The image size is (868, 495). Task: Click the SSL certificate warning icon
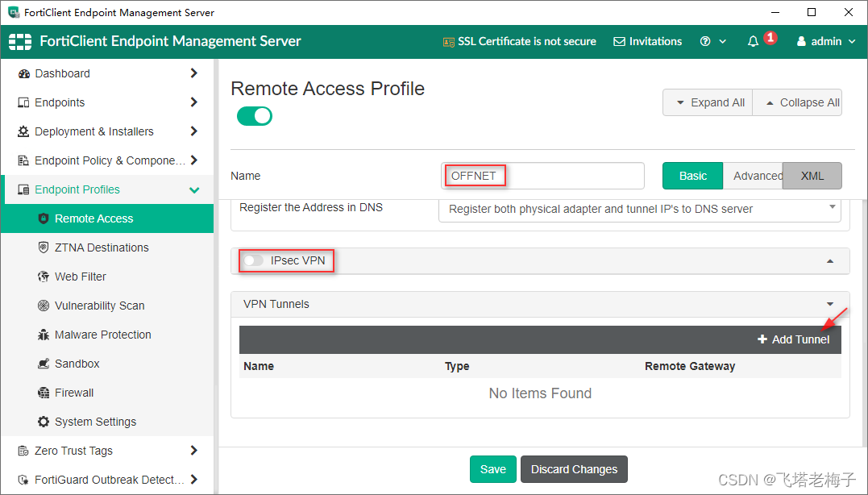(x=448, y=42)
